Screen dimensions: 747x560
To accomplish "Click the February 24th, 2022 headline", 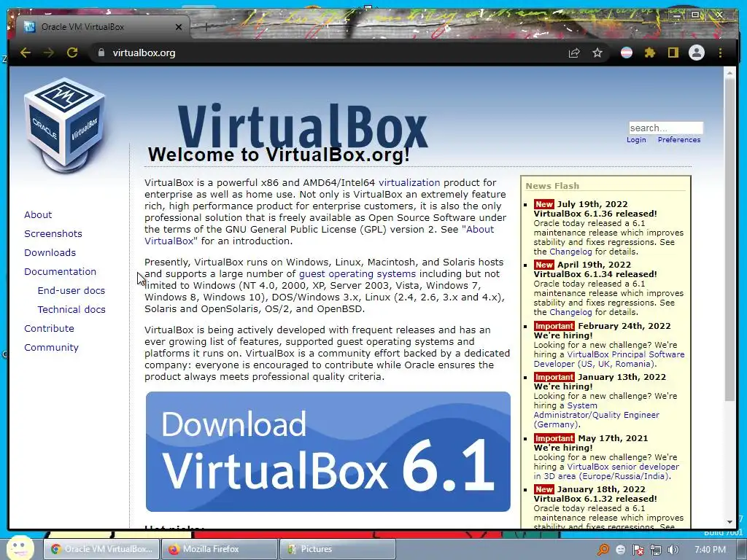I will tap(624, 326).
